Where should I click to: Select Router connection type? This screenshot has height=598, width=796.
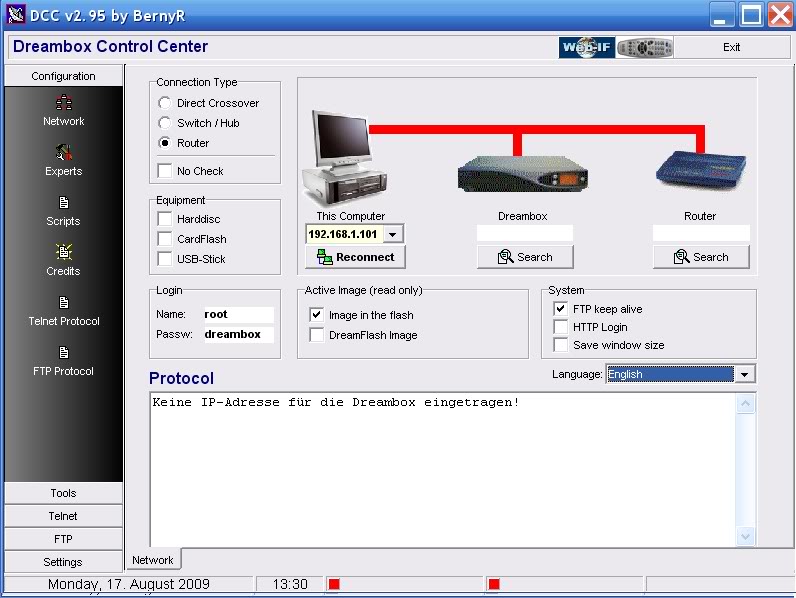(x=164, y=143)
